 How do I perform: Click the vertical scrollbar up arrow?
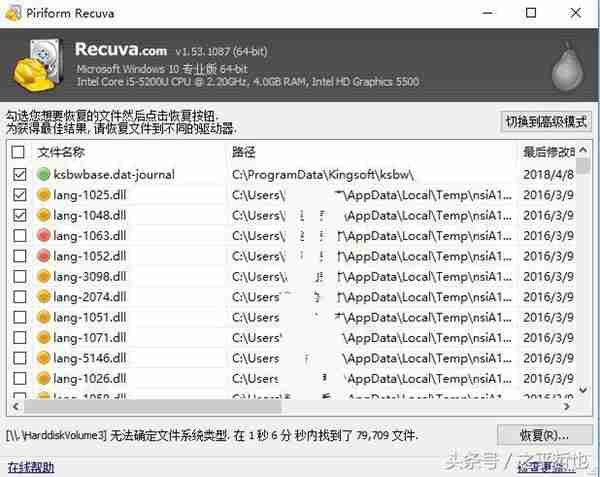point(583,150)
